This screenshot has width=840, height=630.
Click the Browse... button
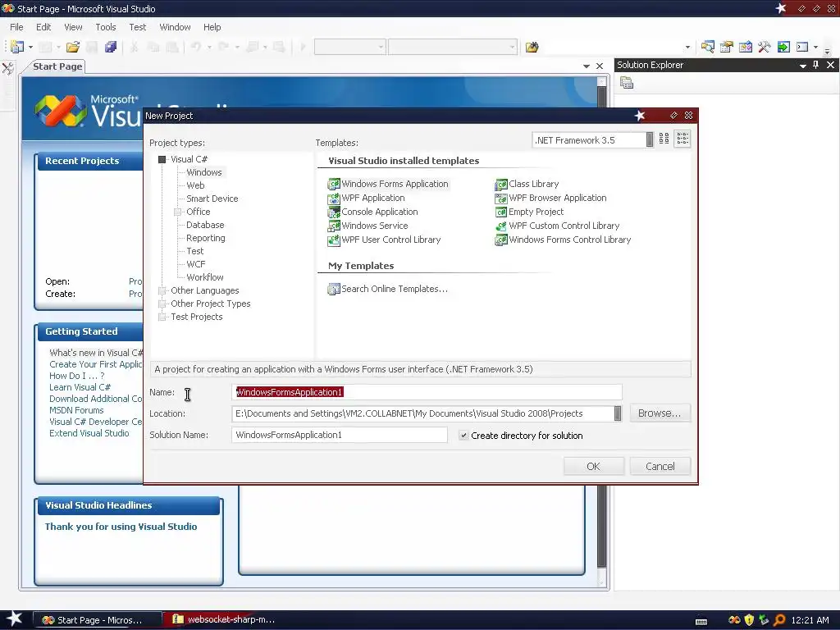pyautogui.click(x=660, y=413)
